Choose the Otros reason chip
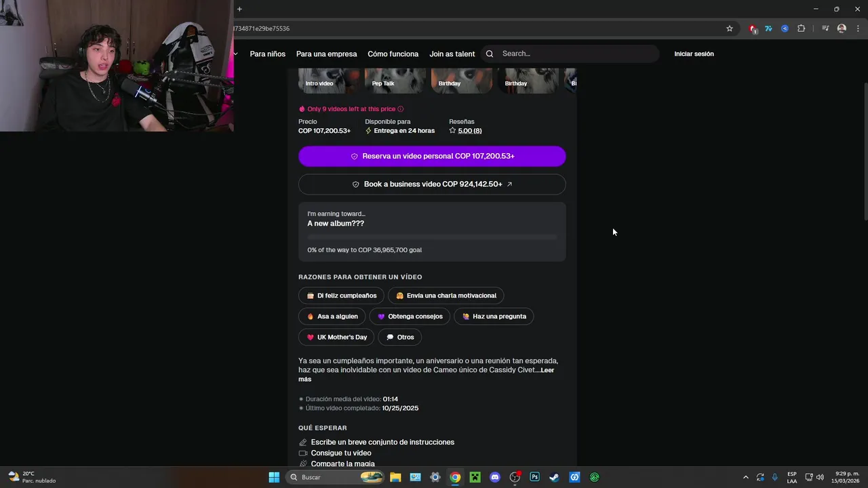868x488 pixels. 399,337
